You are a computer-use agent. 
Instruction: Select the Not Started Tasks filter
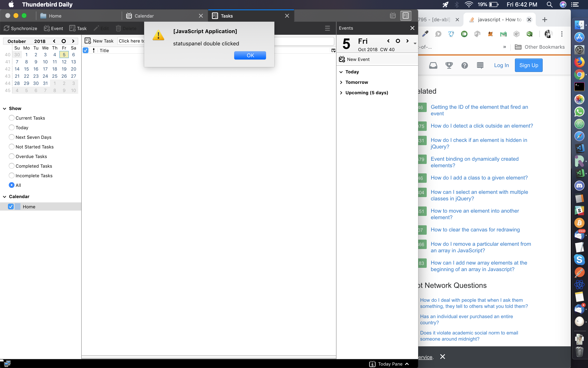(x=11, y=147)
